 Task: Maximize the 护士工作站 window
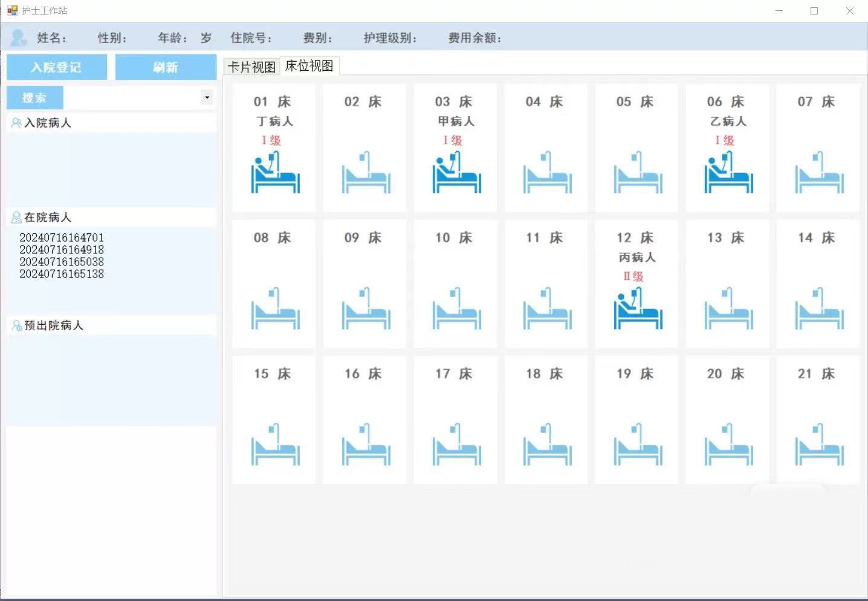(814, 11)
